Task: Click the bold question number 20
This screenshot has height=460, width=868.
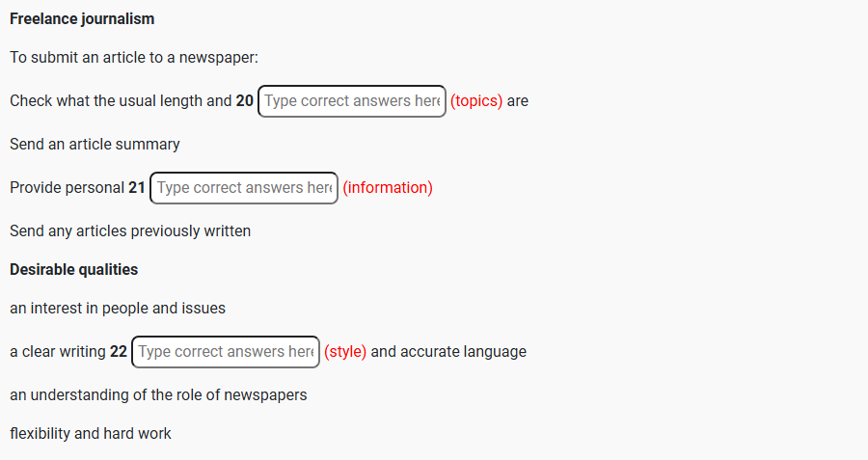Action: coord(245,101)
